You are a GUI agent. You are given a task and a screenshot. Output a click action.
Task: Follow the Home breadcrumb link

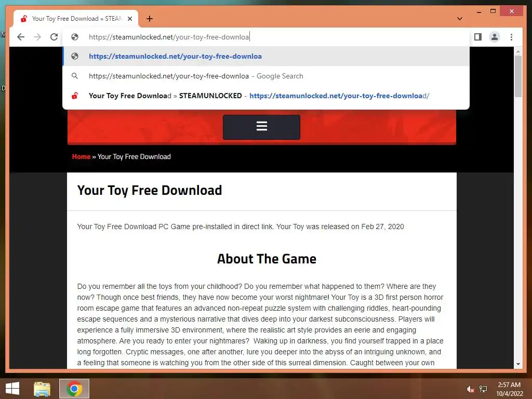tap(81, 156)
